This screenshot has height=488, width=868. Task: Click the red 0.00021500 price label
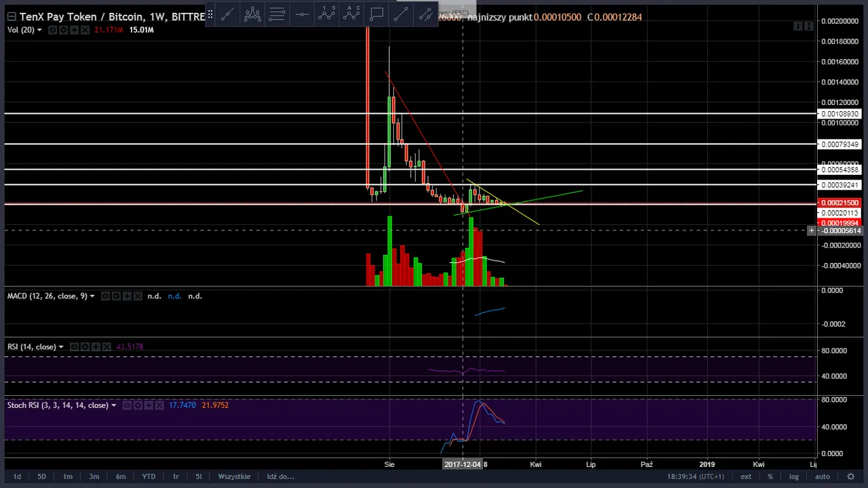pyautogui.click(x=840, y=203)
